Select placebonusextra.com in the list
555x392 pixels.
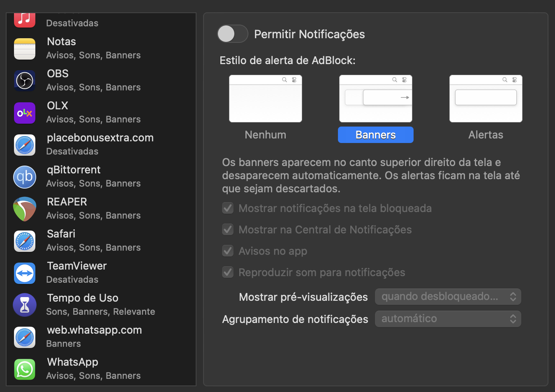100,138
